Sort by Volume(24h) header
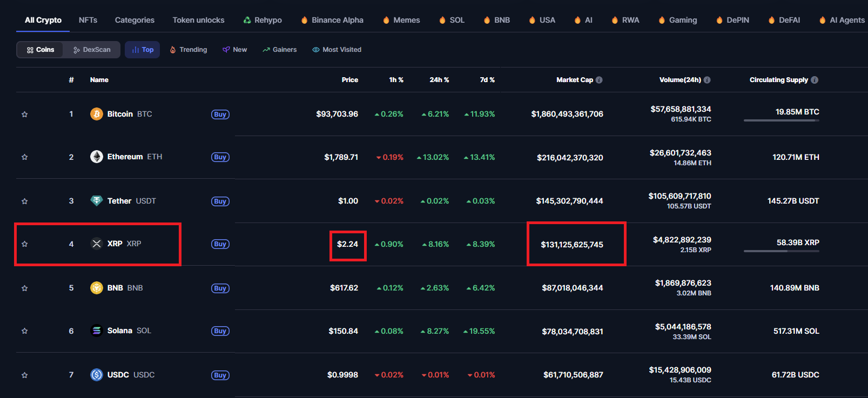 (680, 80)
